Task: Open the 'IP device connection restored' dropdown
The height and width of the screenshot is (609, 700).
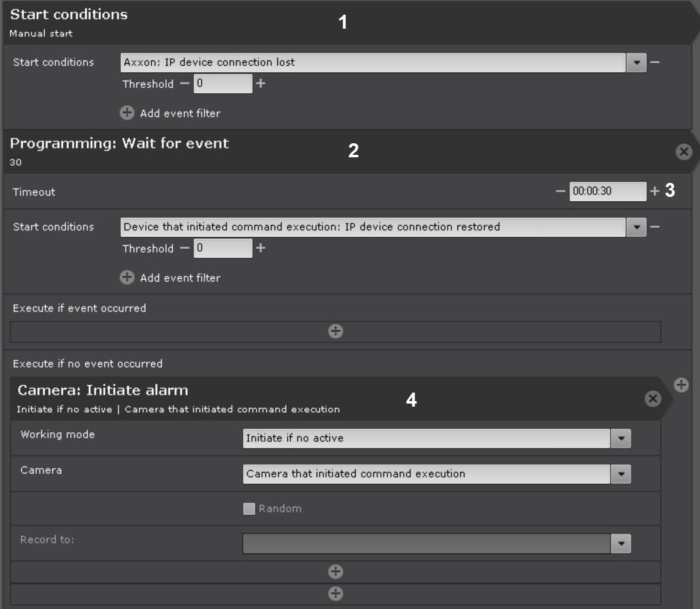Action: pyautogui.click(x=637, y=227)
